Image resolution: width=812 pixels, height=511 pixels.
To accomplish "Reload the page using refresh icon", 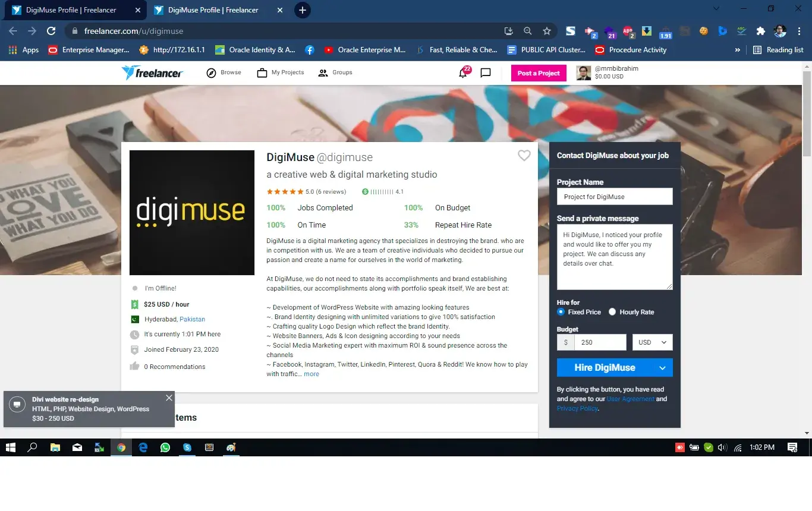I will (51, 31).
